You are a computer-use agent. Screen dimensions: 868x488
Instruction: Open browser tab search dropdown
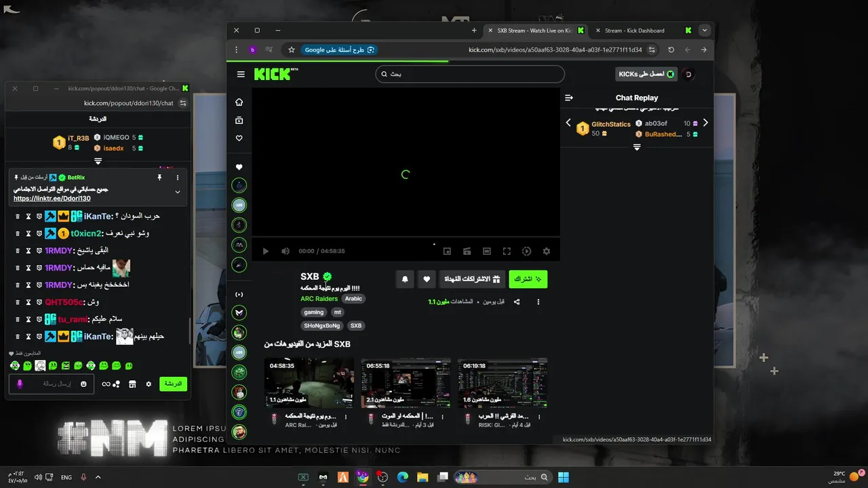tap(705, 30)
